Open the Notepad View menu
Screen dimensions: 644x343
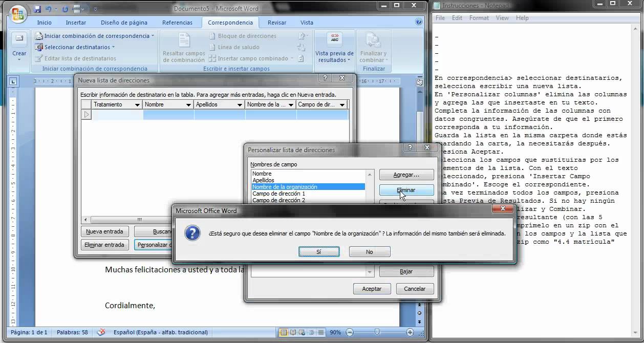[502, 18]
